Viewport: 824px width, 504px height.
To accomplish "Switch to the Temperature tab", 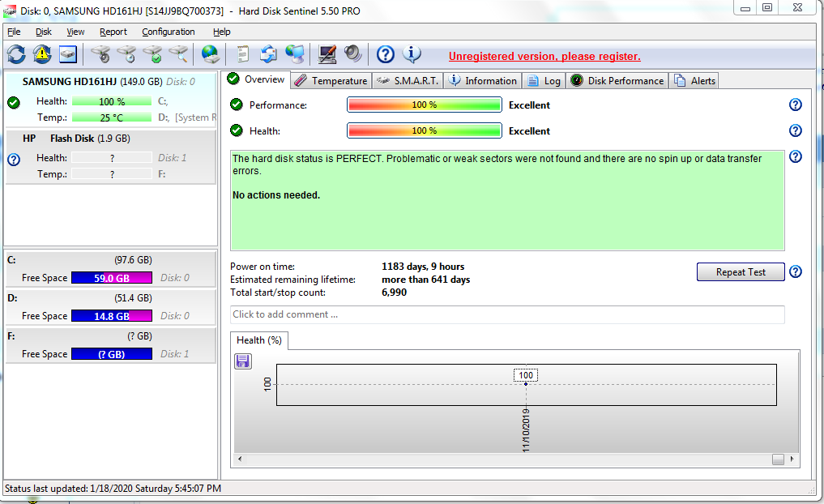I will click(x=331, y=80).
